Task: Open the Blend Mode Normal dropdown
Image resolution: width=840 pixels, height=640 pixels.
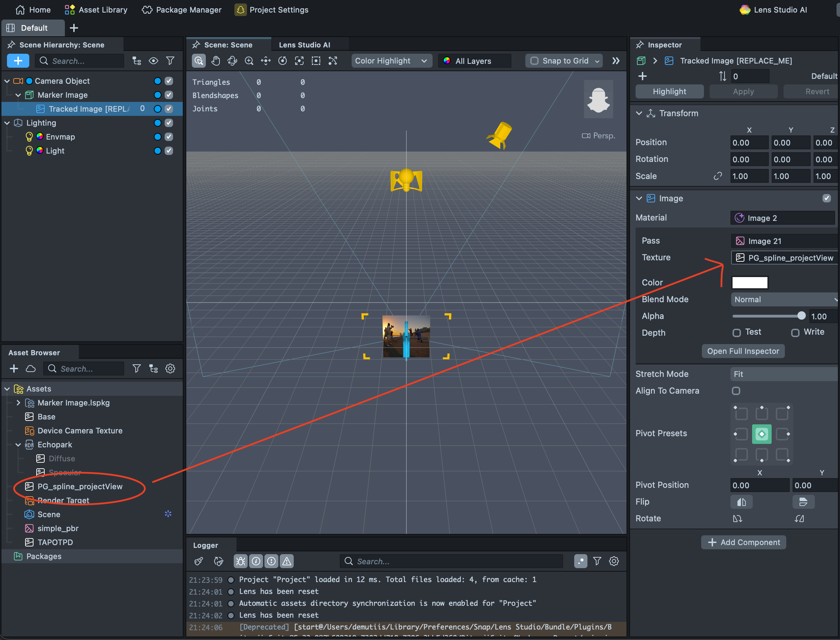Action: tap(785, 299)
